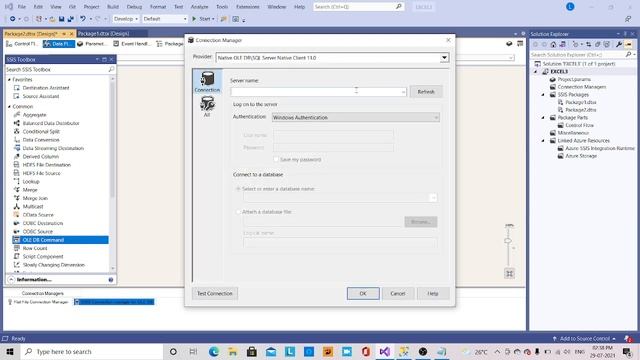
Task: Click Cancel in Connection Manager
Action: pos(398,293)
